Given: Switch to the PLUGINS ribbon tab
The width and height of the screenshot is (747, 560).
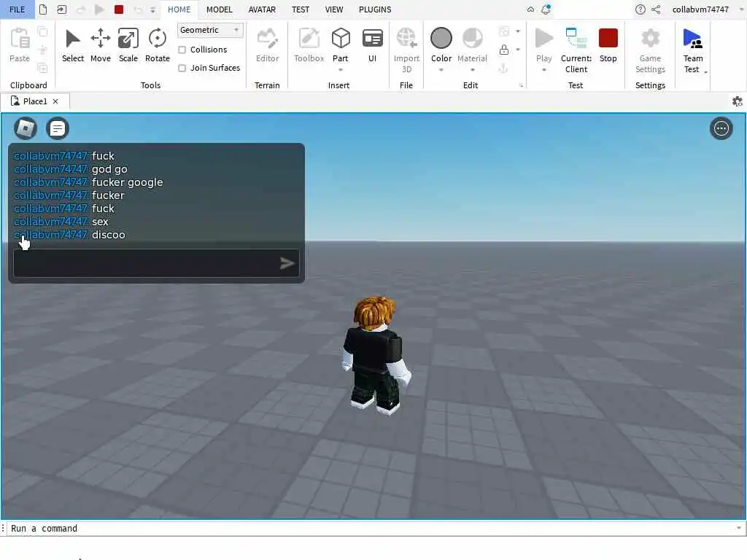Looking at the screenshot, I should (375, 9).
